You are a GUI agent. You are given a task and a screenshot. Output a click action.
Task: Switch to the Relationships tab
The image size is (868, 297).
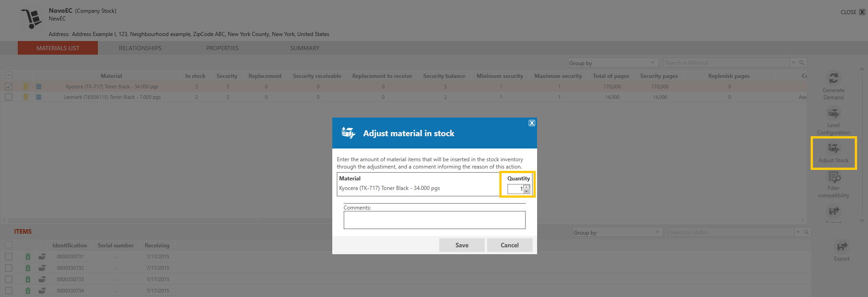point(140,48)
